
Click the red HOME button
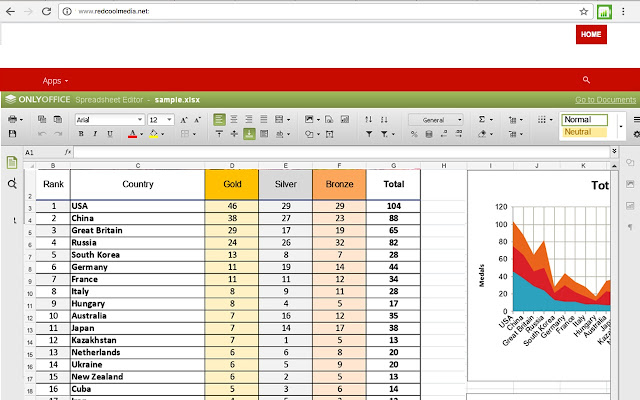pos(591,34)
